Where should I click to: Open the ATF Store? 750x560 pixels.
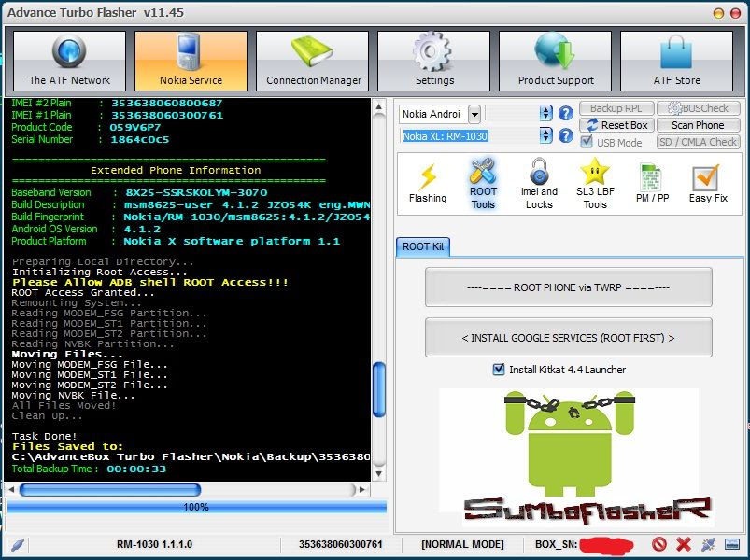(677, 61)
